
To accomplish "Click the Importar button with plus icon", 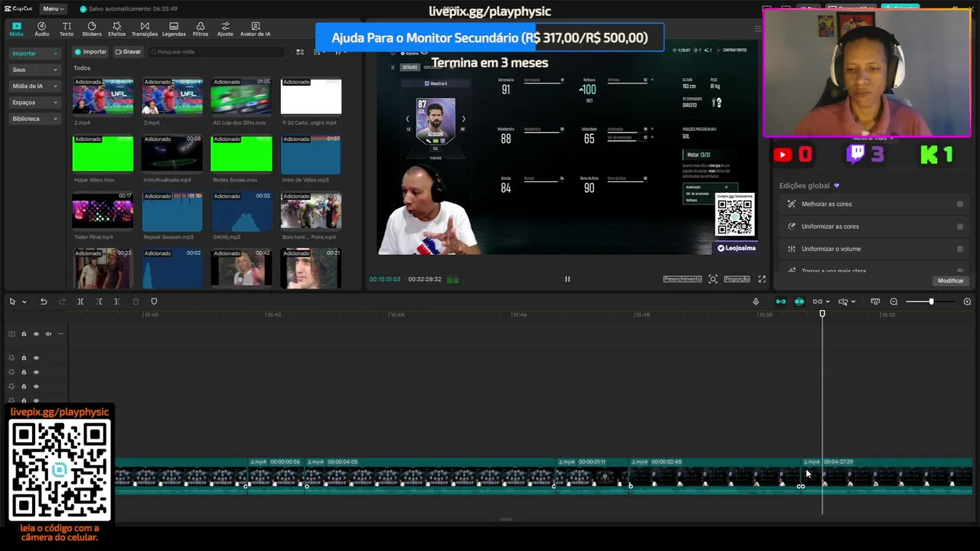I will click(90, 52).
